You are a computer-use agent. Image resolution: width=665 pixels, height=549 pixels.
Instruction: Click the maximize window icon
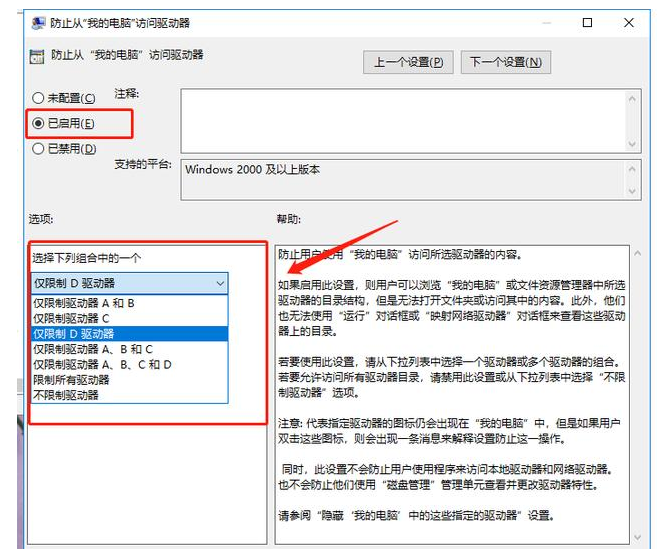point(587,22)
